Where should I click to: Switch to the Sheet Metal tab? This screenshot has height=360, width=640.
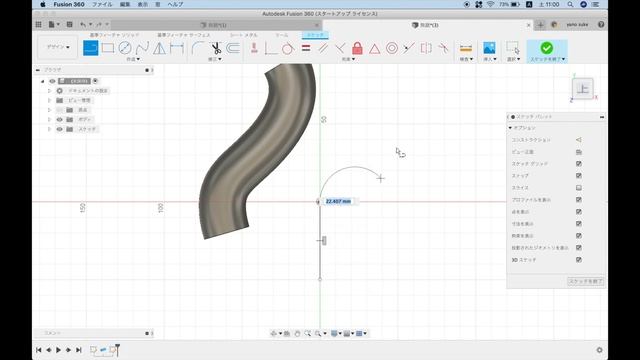[244, 35]
